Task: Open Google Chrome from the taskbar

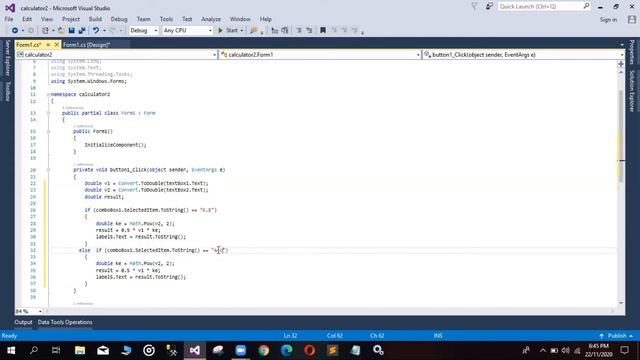Action: pyautogui.click(x=264, y=350)
